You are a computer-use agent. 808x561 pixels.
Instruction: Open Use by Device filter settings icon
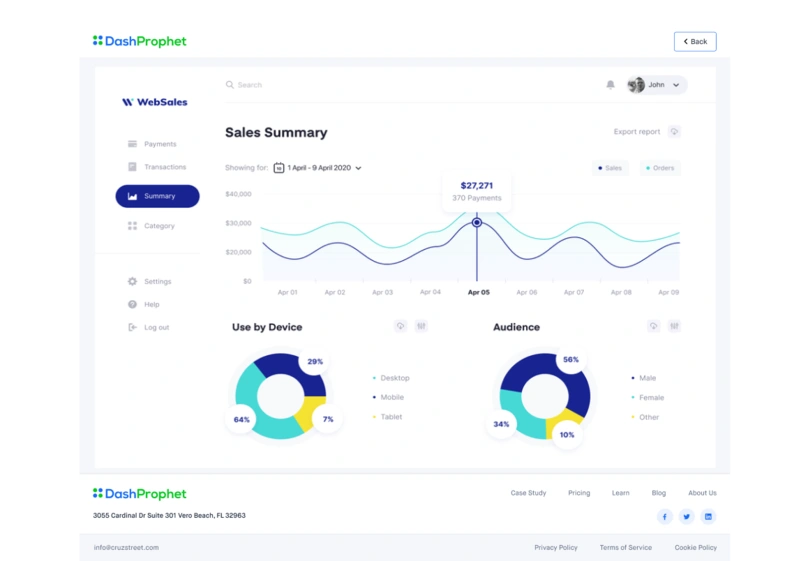click(421, 326)
